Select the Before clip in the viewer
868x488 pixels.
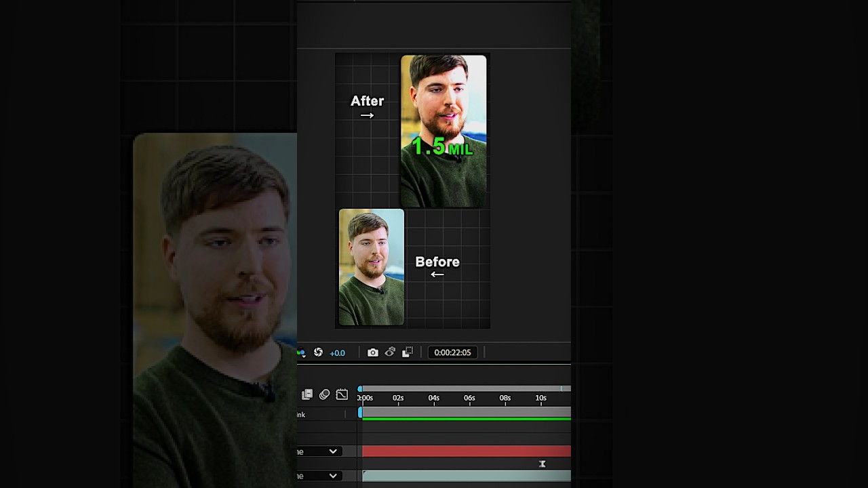(372, 267)
